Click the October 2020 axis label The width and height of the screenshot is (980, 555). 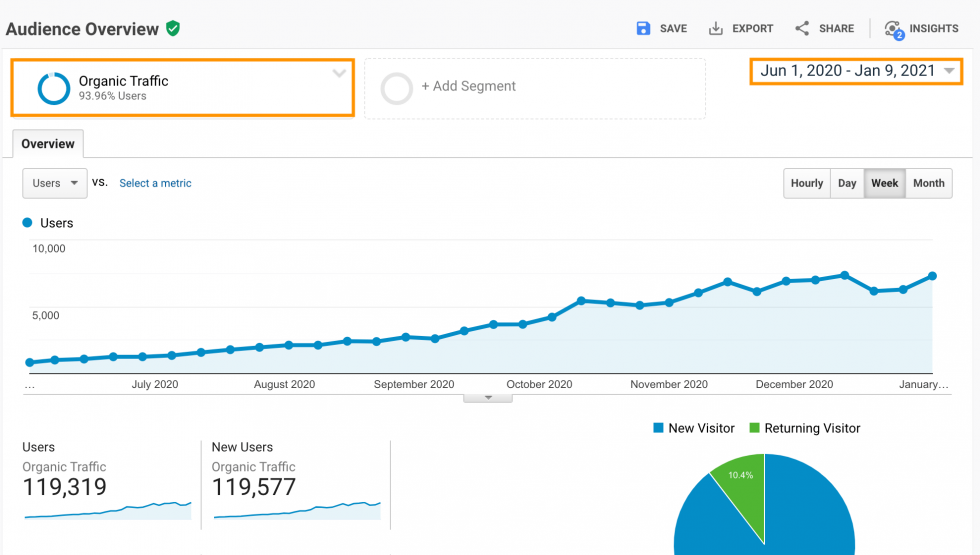coord(539,384)
